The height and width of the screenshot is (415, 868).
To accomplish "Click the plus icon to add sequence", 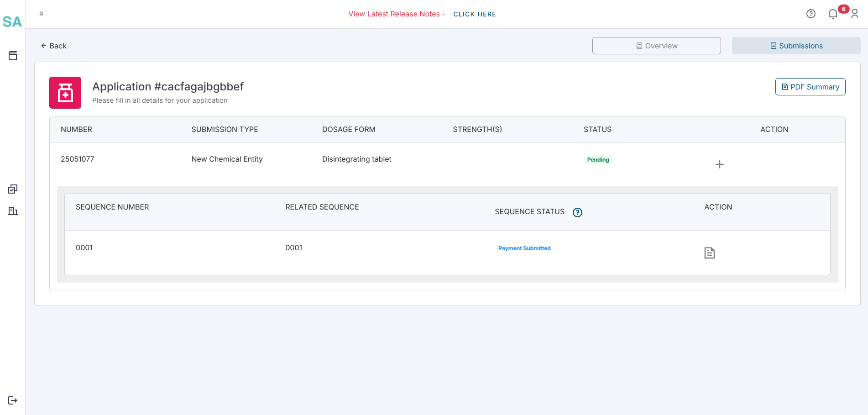I will point(719,164).
